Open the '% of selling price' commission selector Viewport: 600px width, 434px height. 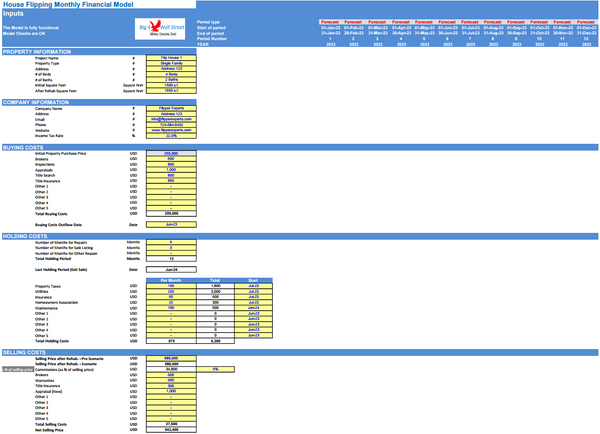click(x=16, y=370)
